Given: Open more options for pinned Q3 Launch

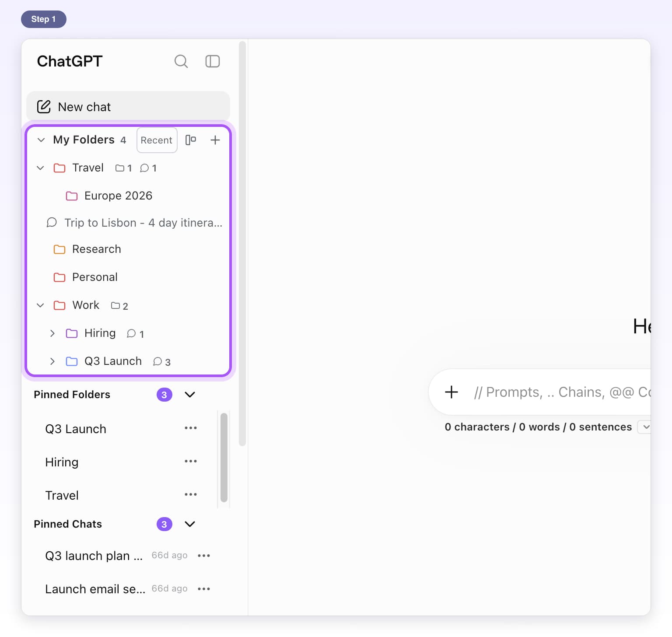Looking at the screenshot, I should (191, 428).
